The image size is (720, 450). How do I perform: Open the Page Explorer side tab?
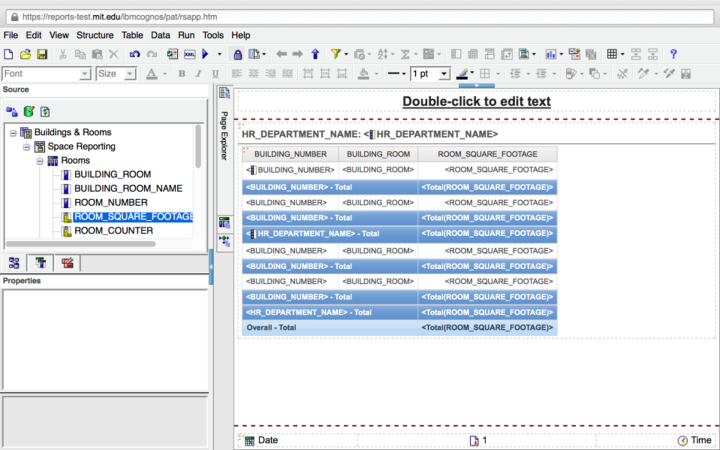[x=224, y=136]
